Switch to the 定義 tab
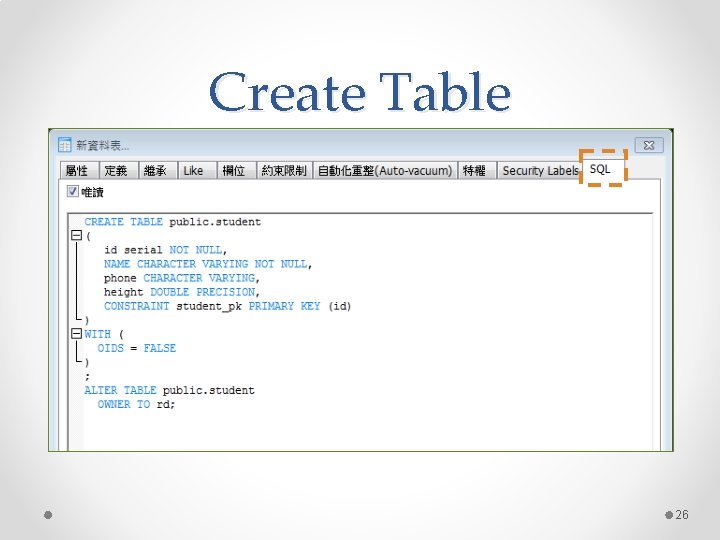The height and width of the screenshot is (540, 720). point(119,171)
